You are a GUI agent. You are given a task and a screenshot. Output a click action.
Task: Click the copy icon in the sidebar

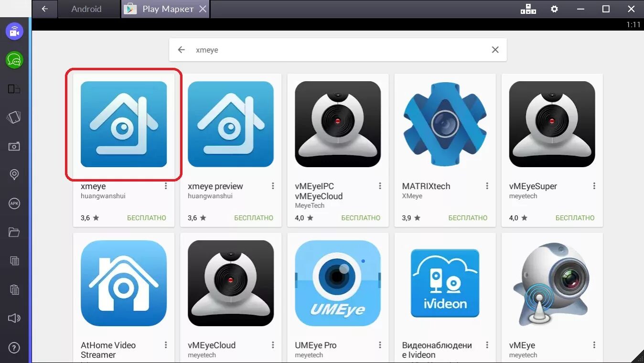tap(14, 261)
